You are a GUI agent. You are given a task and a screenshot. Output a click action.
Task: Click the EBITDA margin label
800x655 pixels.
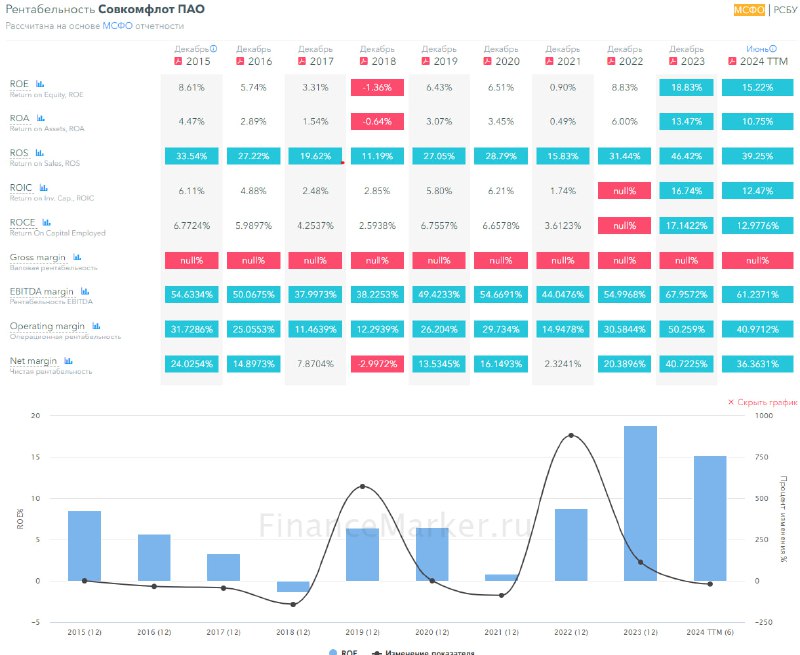42,291
